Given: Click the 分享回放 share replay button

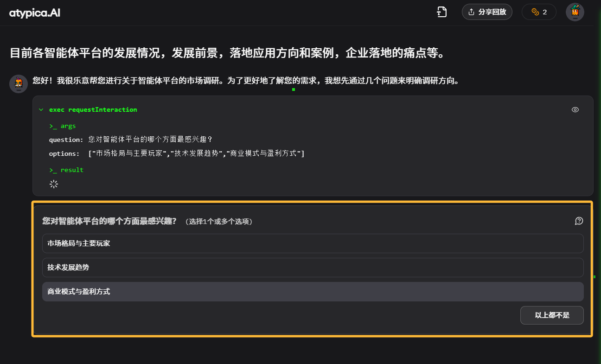Looking at the screenshot, I should pyautogui.click(x=486, y=12).
